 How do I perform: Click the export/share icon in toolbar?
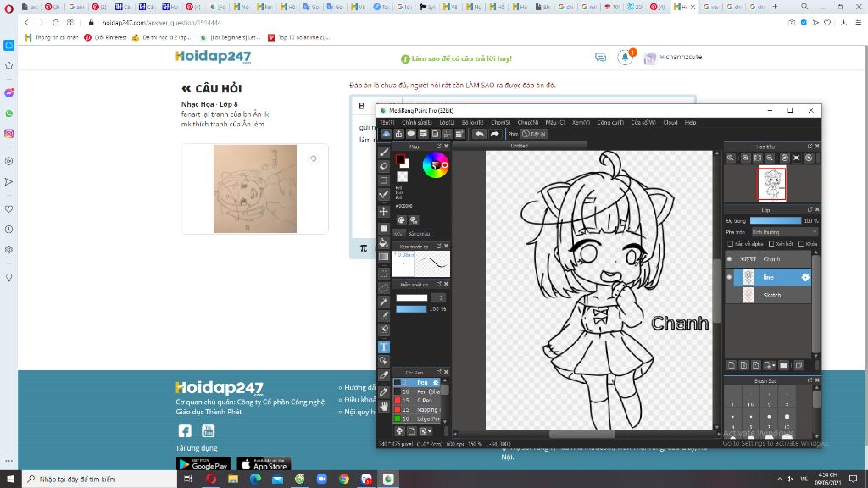[398, 134]
